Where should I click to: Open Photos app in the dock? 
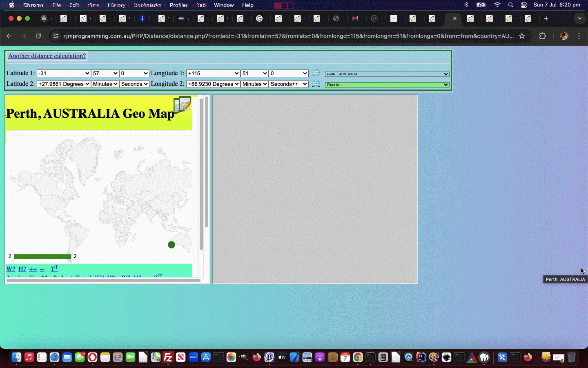(x=231, y=357)
